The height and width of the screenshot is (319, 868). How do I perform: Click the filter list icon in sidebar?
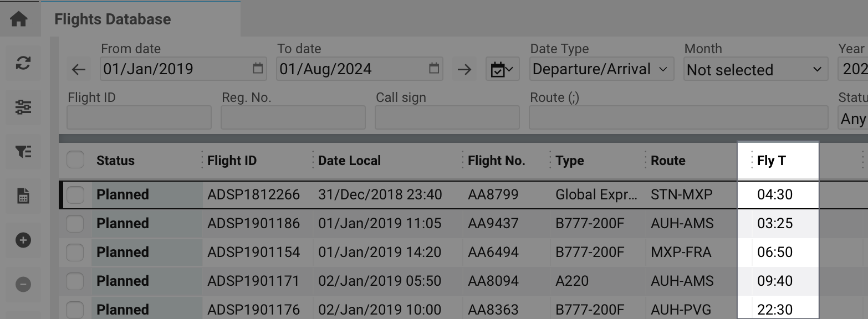pyautogui.click(x=23, y=151)
